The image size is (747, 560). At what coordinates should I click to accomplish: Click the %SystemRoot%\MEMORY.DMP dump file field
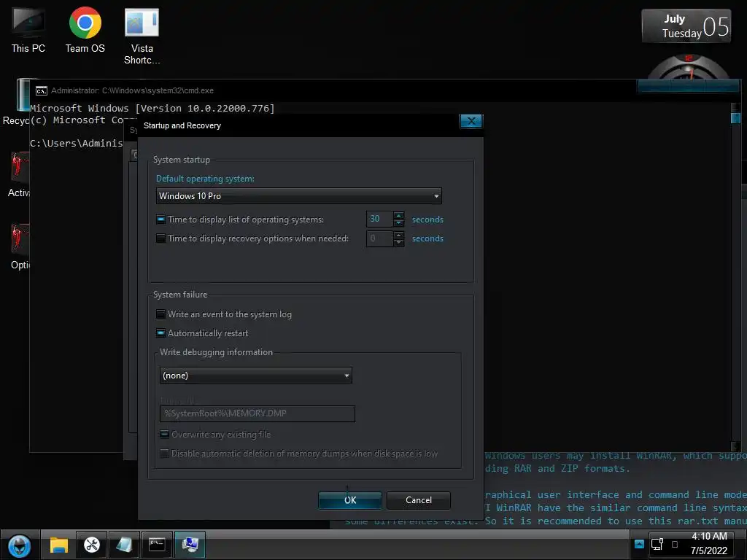[258, 413]
